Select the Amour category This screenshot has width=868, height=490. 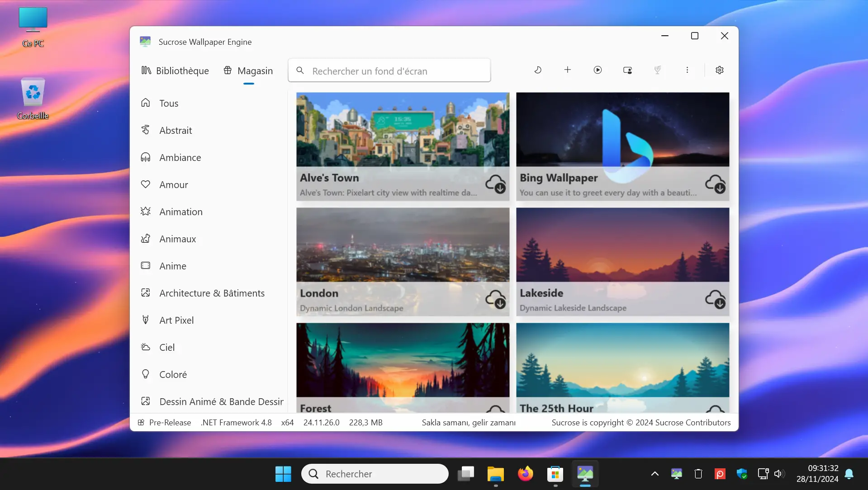tap(209, 184)
